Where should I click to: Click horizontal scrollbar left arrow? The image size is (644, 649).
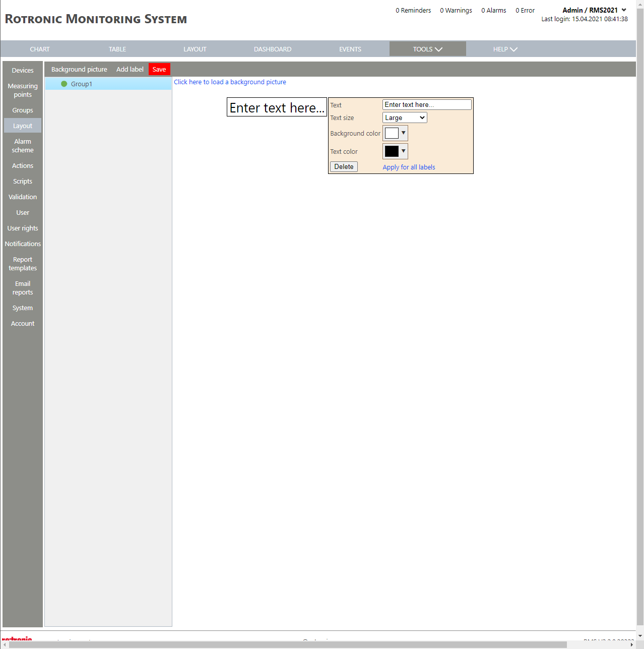5,644
